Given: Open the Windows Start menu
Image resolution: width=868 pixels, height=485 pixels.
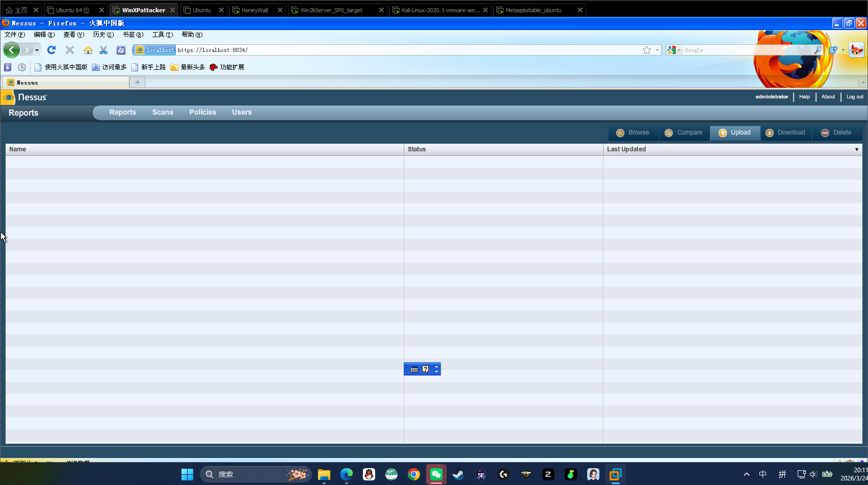Looking at the screenshot, I should (x=187, y=474).
